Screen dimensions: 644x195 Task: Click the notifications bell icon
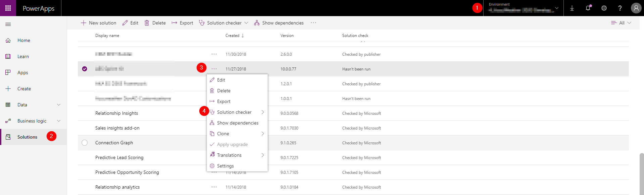(x=588, y=8)
